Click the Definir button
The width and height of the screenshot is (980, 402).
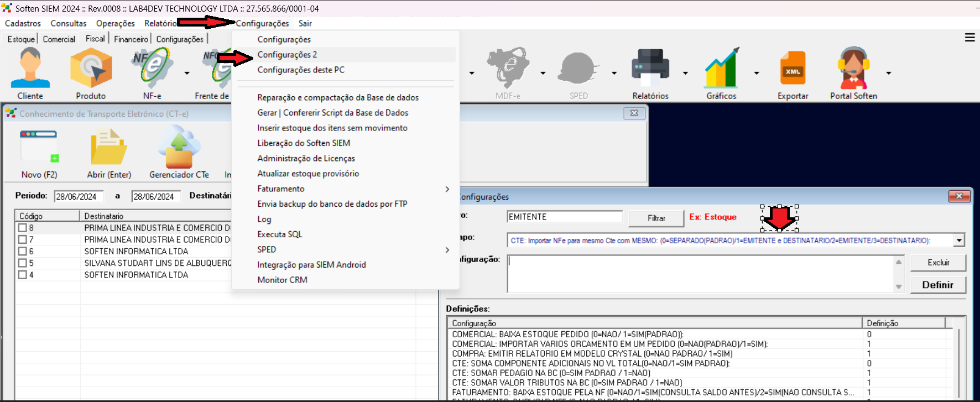(938, 285)
